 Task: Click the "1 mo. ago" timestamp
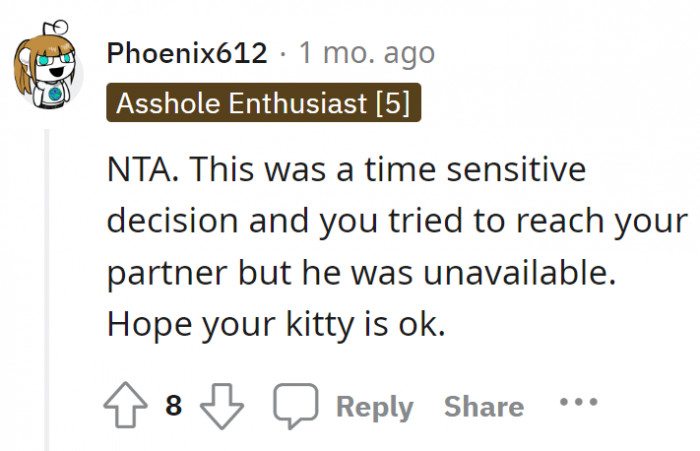click(367, 53)
